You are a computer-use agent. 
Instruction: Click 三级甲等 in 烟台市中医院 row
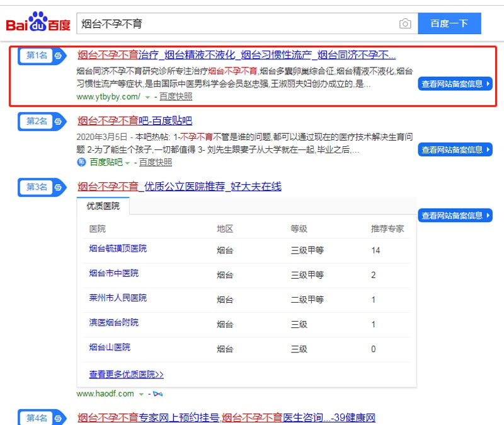[x=307, y=275]
